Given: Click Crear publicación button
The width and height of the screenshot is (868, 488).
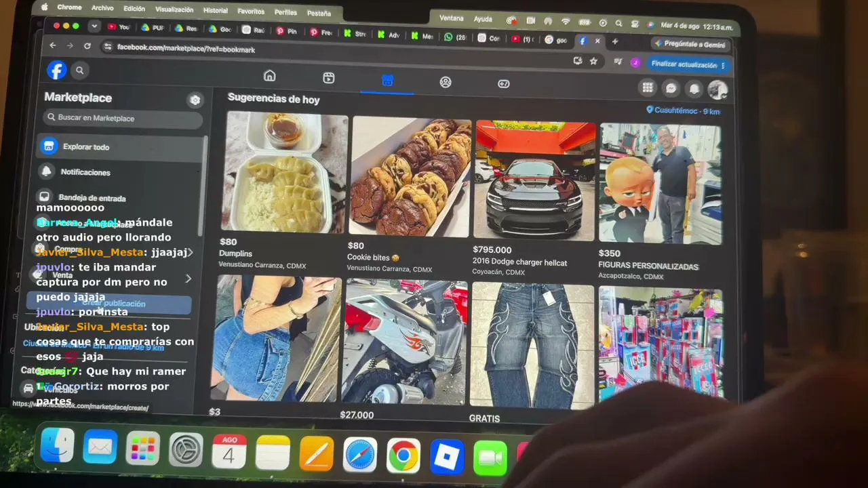Looking at the screenshot, I should [108, 304].
